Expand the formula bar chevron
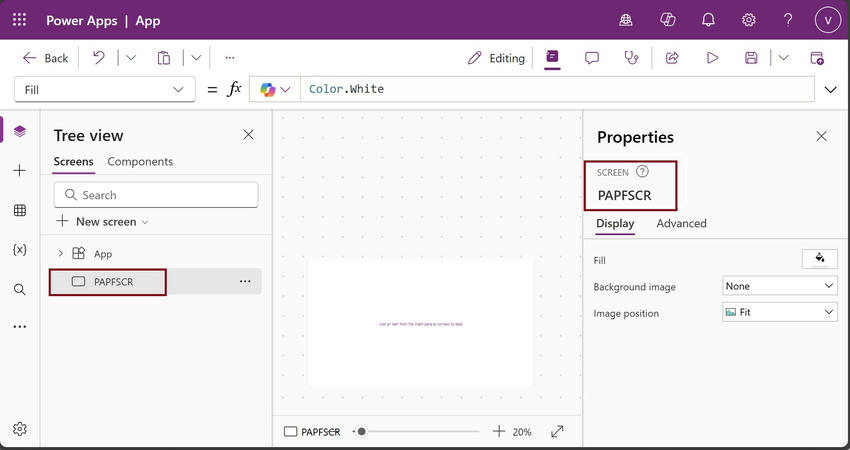Image resolution: width=850 pixels, height=450 pixels. point(830,89)
